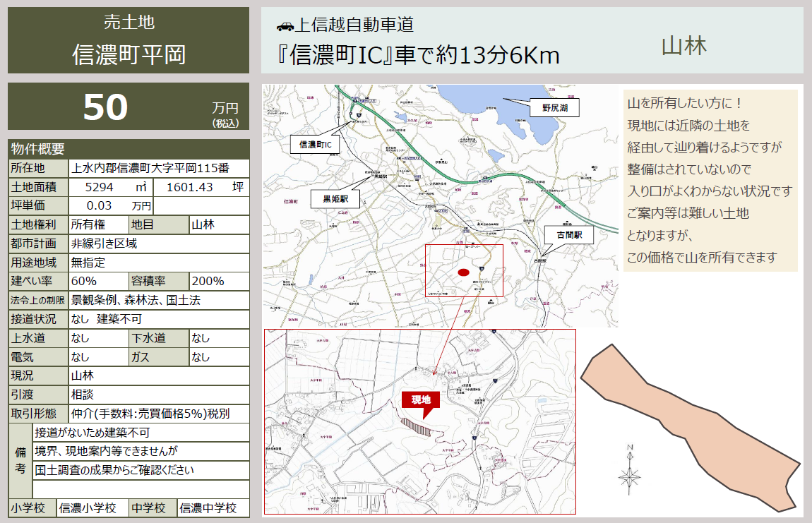812x523 pixels.
Task: Click the red 現地 callout marker
Action: (x=421, y=400)
